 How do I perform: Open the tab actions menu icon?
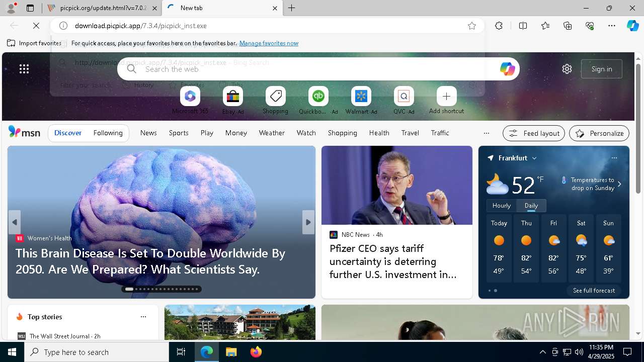(30, 8)
